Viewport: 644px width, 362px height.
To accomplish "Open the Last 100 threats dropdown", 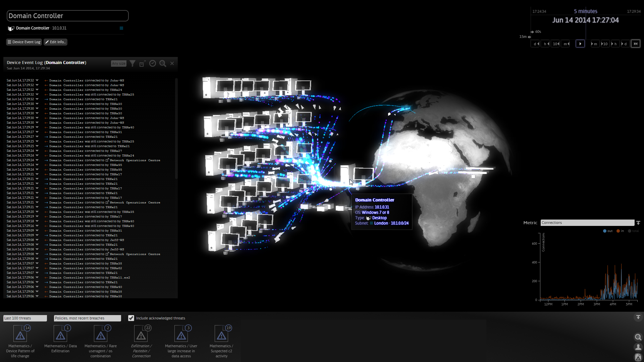I will click(25, 318).
